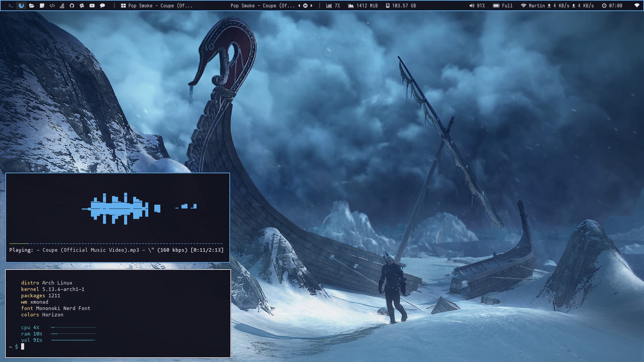Click the wm xmonad line
644x362 pixels.
(x=35, y=302)
